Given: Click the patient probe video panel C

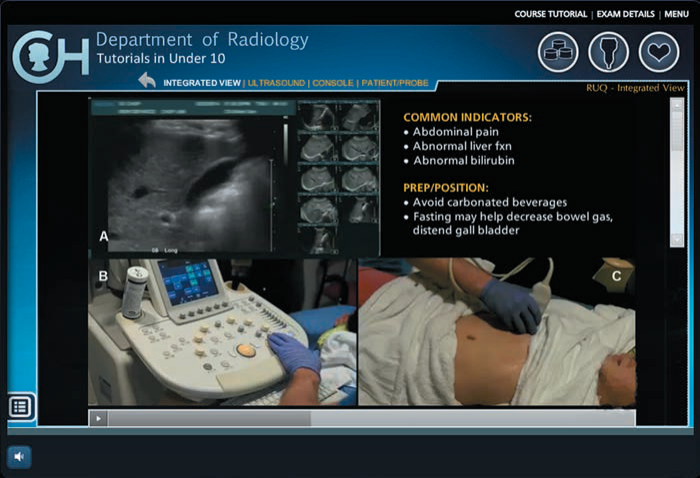Looking at the screenshot, I should [x=496, y=332].
